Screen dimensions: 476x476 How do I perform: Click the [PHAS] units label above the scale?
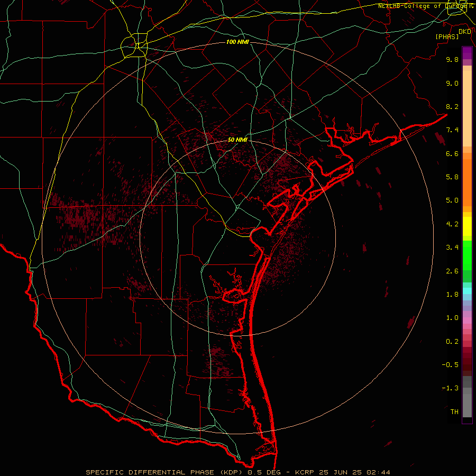coord(447,36)
